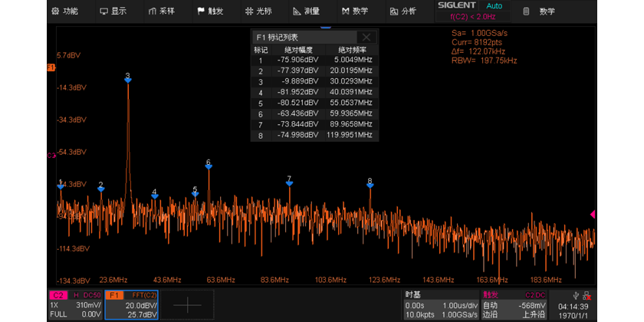Image resolution: width=644 pixels, height=322 pixels.
Task: Click the Auto run status indicator
Action: 495,5
